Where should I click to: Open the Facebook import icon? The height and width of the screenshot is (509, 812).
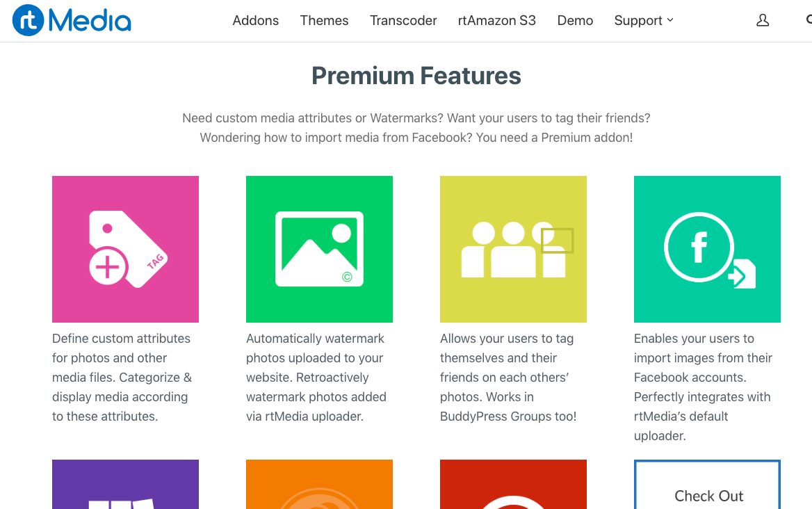pyautogui.click(x=707, y=249)
